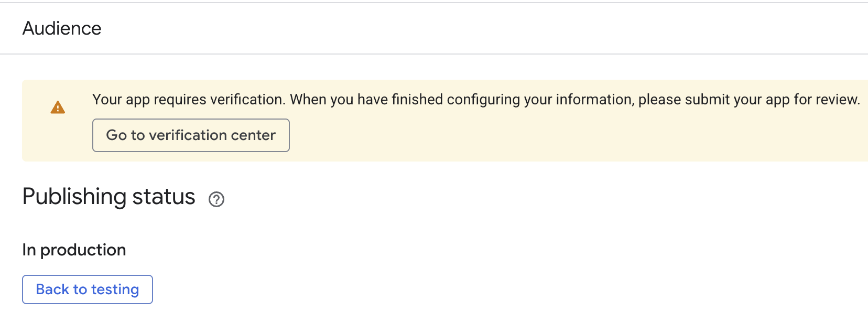This screenshot has height=322, width=868.
Task: Click the outlined verification center button
Action: [x=191, y=135]
